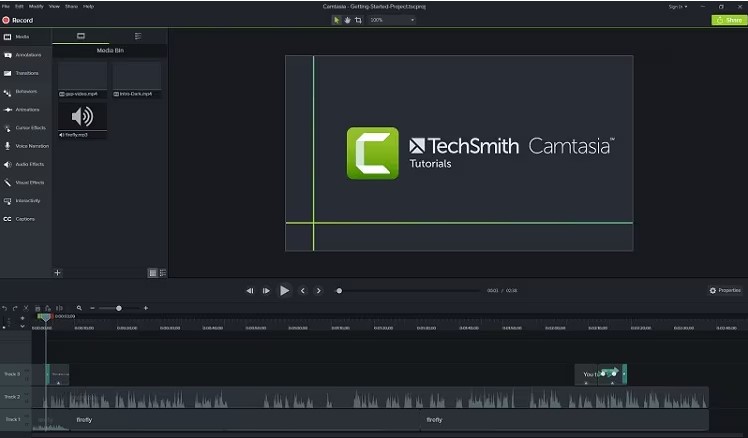The height and width of the screenshot is (438, 748).
Task: Click the next frame step button
Action: [266, 291]
